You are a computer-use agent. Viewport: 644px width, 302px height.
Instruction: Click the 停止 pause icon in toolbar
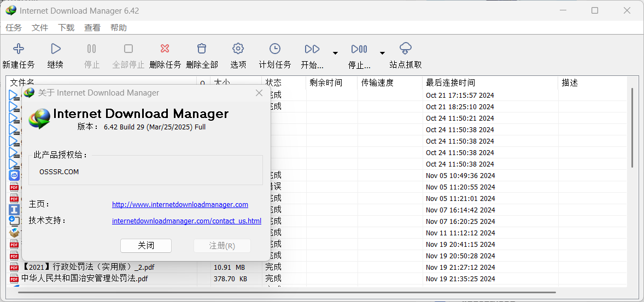click(x=92, y=49)
